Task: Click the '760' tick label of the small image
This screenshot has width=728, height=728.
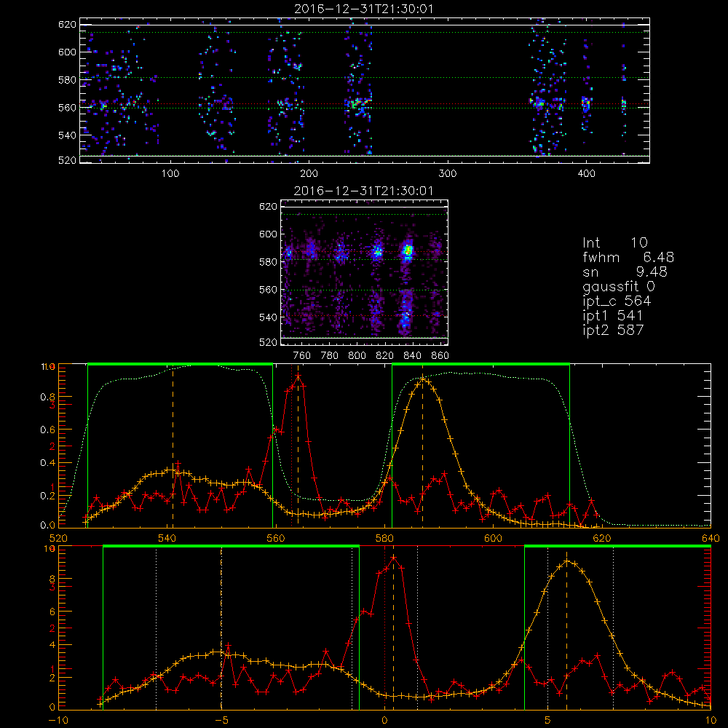Action: [x=302, y=356]
